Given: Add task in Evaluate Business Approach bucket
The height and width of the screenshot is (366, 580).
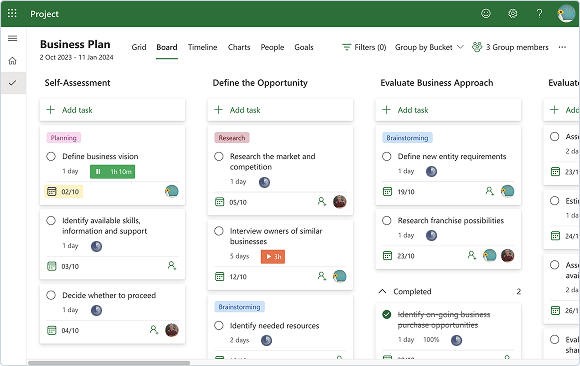Looking at the screenshot, I should pyautogui.click(x=448, y=110).
